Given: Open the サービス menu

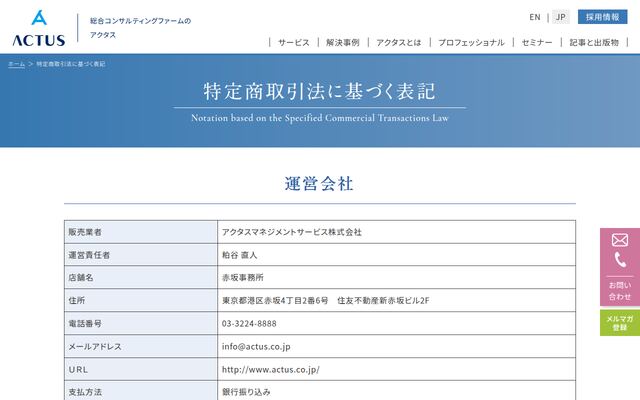Looking at the screenshot, I should pos(293,42).
